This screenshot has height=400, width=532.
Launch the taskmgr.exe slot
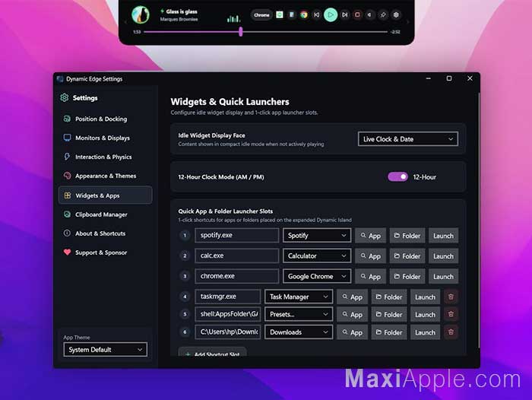coord(425,297)
